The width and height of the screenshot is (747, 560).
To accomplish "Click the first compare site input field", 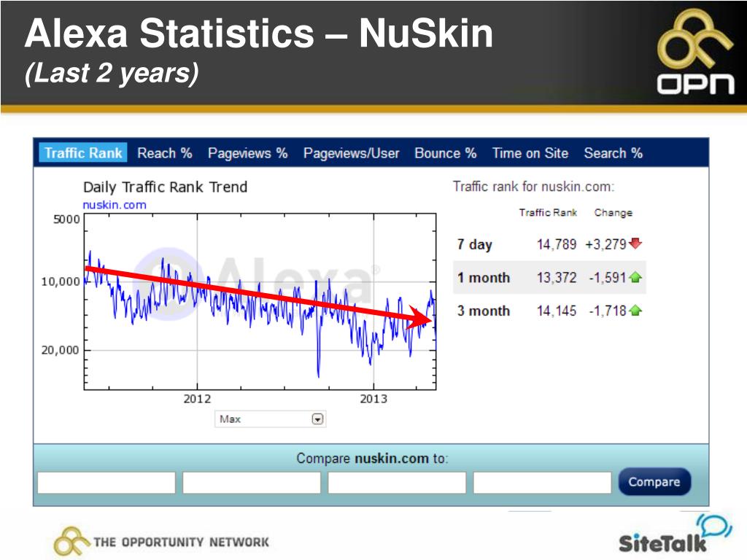I will (x=107, y=483).
